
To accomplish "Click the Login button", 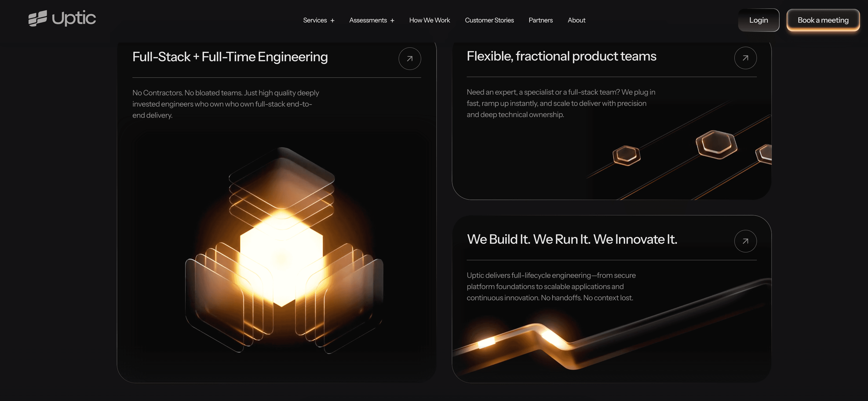I will coord(758,20).
